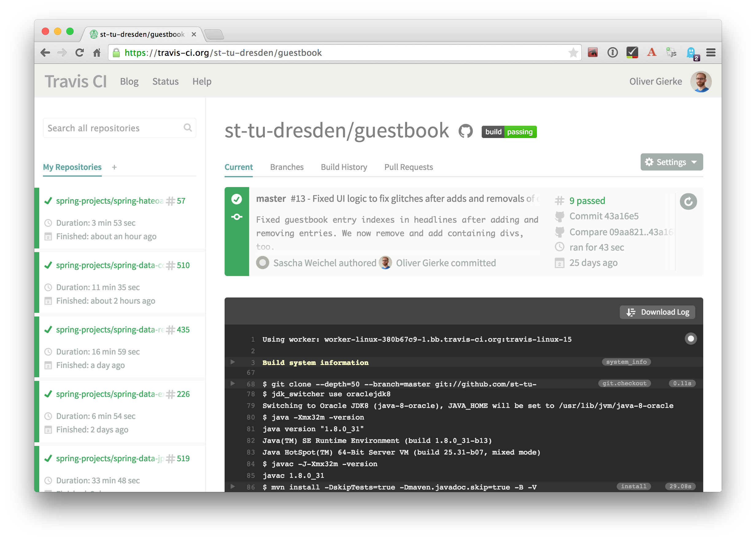756x541 pixels.
Task: Click the Travis CI logo
Action: pos(76,82)
